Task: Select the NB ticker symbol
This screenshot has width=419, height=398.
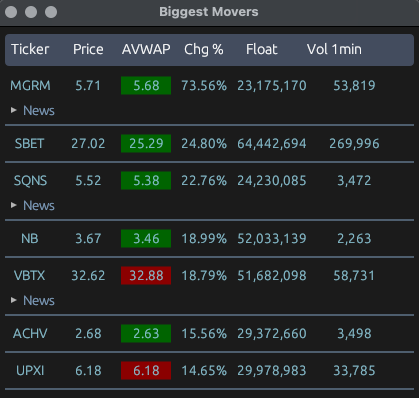Action: click(30, 239)
